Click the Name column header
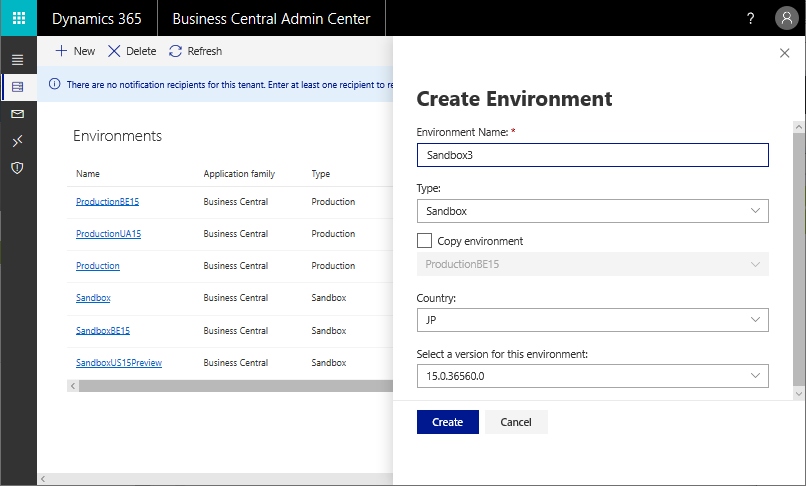The width and height of the screenshot is (806, 486). [88, 174]
